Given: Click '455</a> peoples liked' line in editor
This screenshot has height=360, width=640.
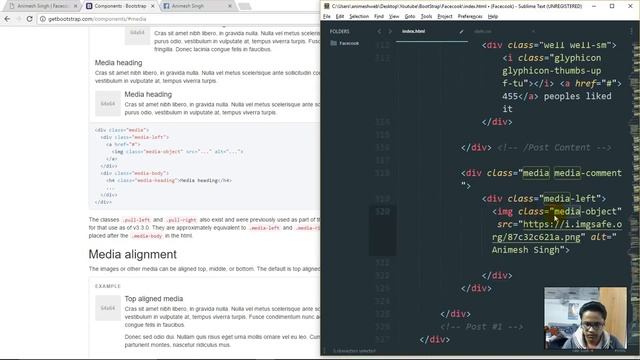Looking at the screenshot, I should tap(557, 96).
